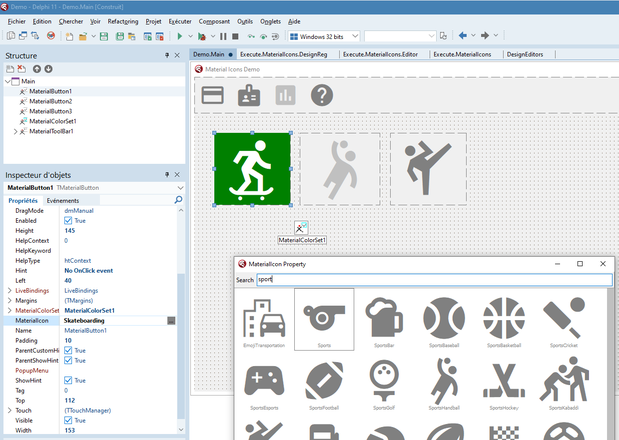Image resolution: width=619 pixels, height=440 pixels.
Task: Choose the SportsHockey icon
Action: 504,382
